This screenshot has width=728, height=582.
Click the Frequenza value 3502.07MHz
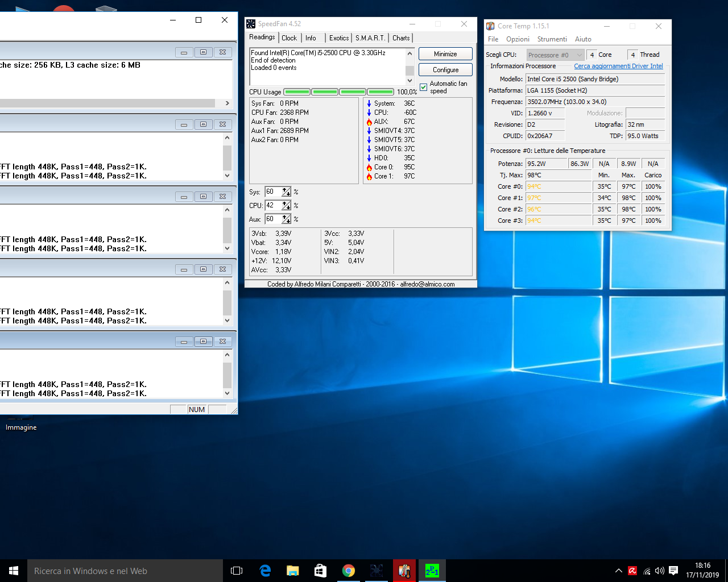coord(595,102)
